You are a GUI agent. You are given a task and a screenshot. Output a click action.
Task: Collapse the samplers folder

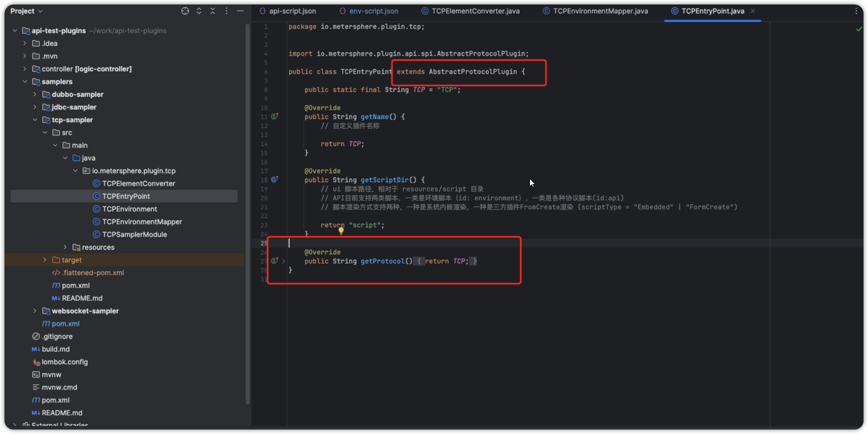(25, 81)
